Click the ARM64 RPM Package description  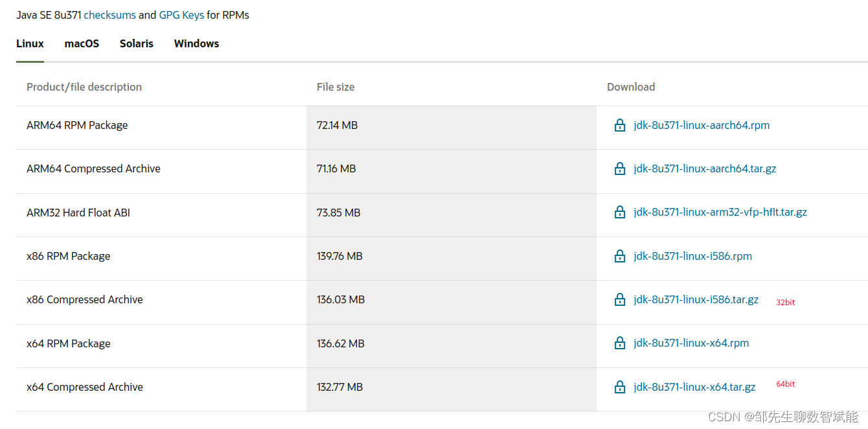click(77, 125)
